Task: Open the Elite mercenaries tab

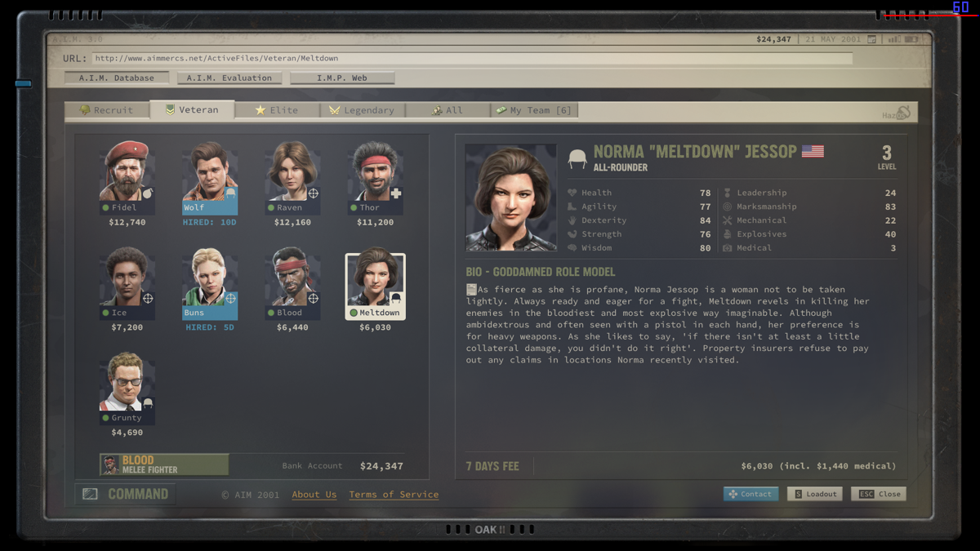Action: [x=276, y=110]
